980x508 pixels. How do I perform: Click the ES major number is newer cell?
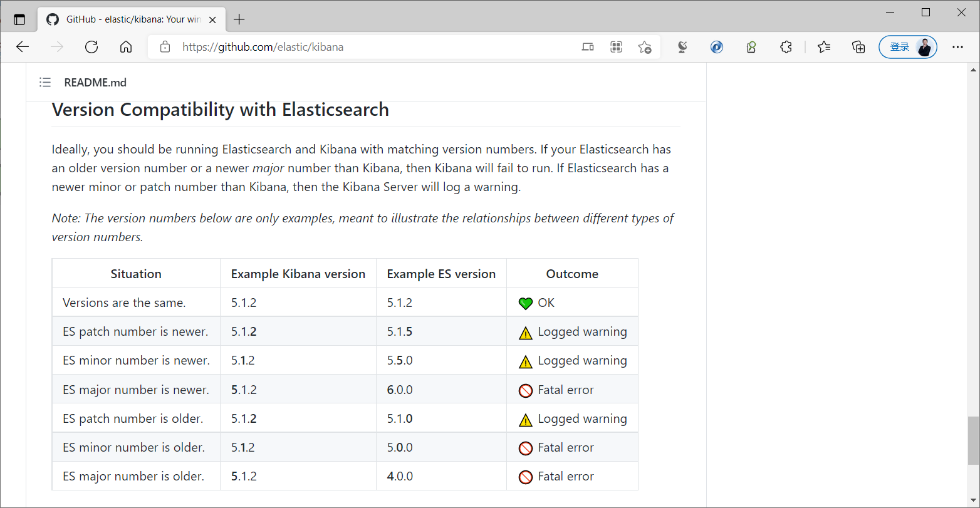[x=136, y=390]
